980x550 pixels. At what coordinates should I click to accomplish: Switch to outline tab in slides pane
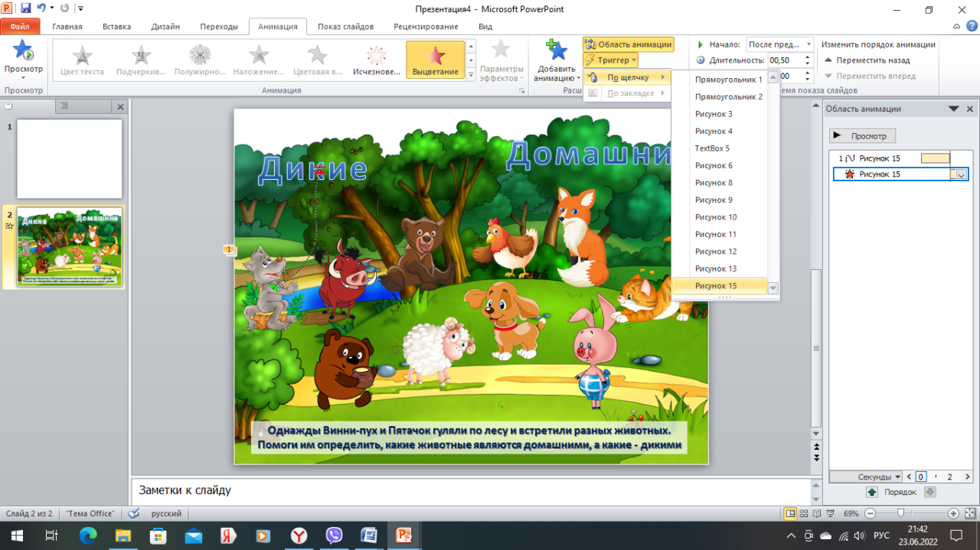point(64,106)
